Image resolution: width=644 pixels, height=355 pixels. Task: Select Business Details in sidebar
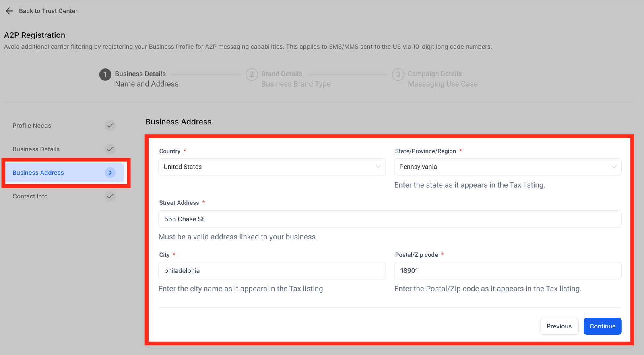tap(36, 149)
